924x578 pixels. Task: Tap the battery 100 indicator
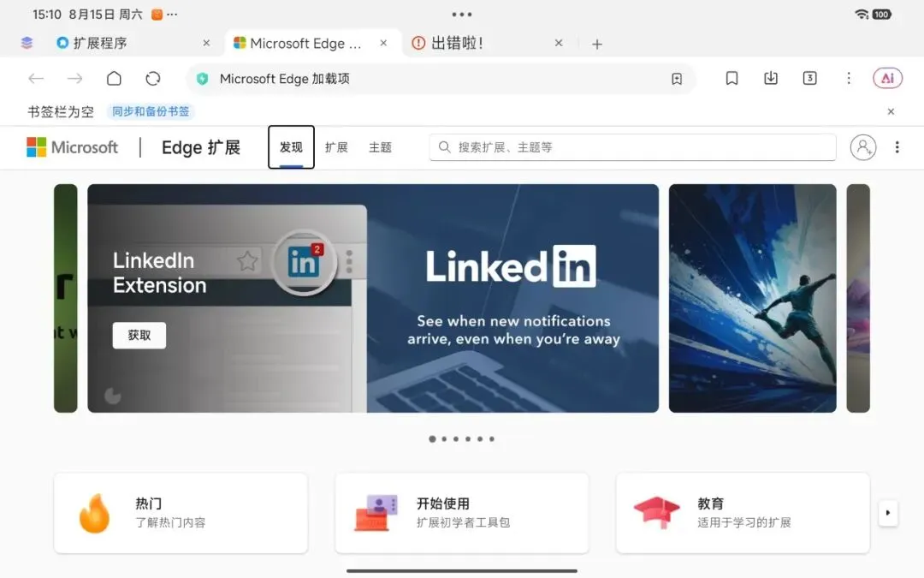[x=881, y=15]
